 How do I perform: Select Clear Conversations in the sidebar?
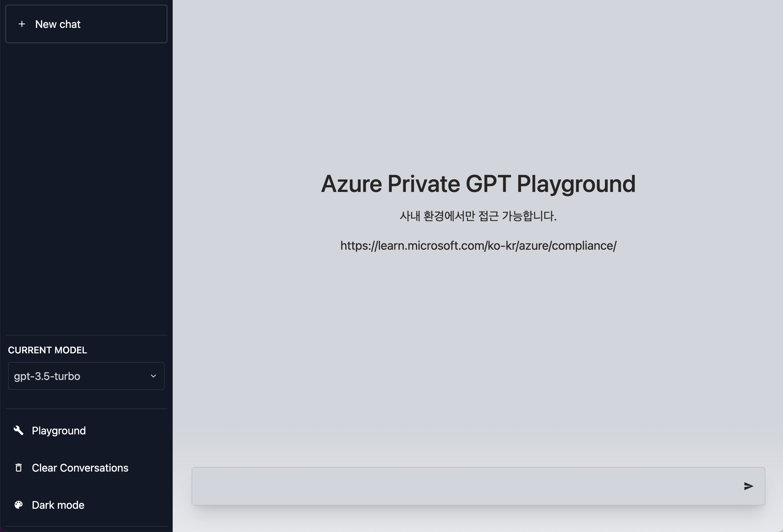[x=79, y=468]
